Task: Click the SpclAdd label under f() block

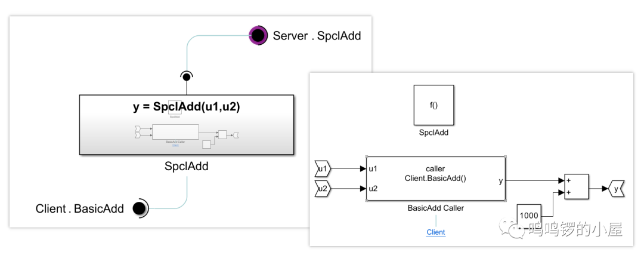Action: coord(434,132)
